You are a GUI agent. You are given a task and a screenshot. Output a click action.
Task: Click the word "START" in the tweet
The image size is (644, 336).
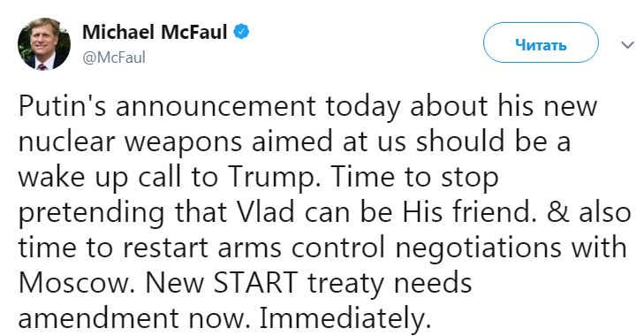click(x=255, y=283)
